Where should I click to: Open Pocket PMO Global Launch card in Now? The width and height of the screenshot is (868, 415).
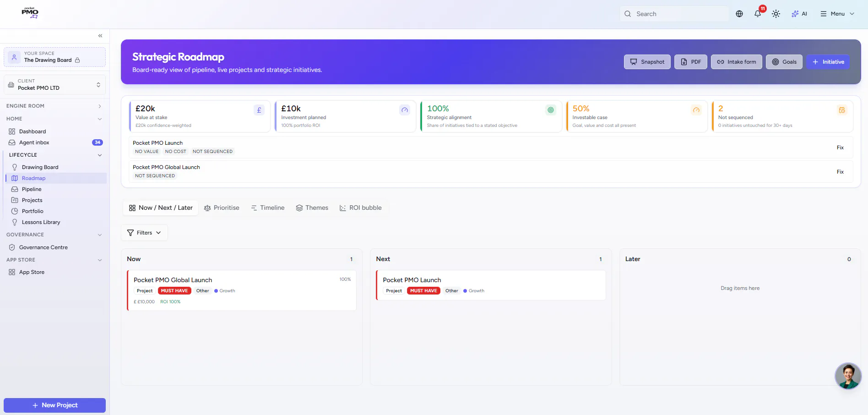[x=242, y=290]
